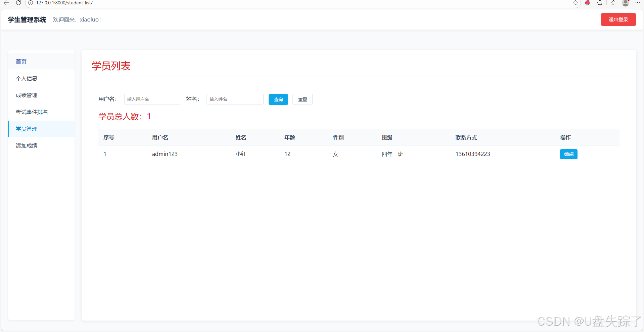Screen dimensions: 644x332
Task: Click the welcome text 欢迎回来, xiaoluo!
Action: pyautogui.click(x=77, y=19)
